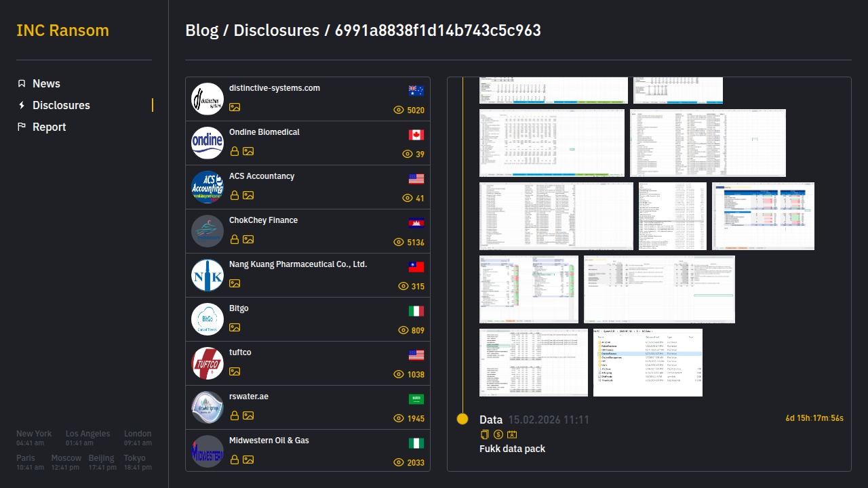Click the Midwestern Oil & Gas lock icon

(235, 460)
